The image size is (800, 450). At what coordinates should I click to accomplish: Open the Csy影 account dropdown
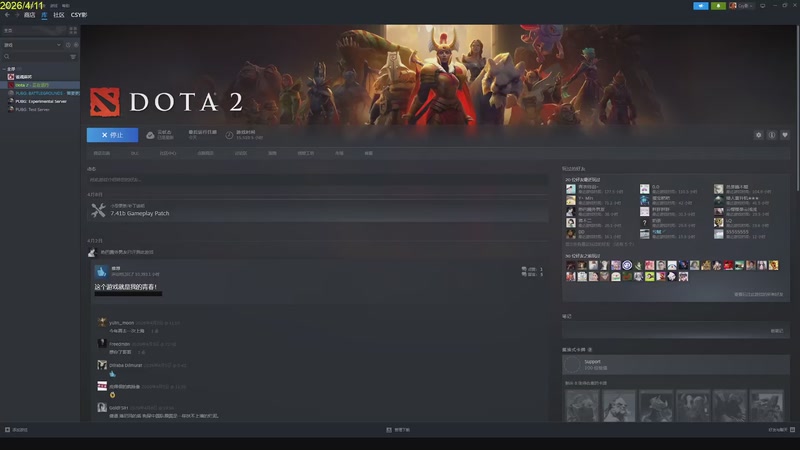(742, 6)
